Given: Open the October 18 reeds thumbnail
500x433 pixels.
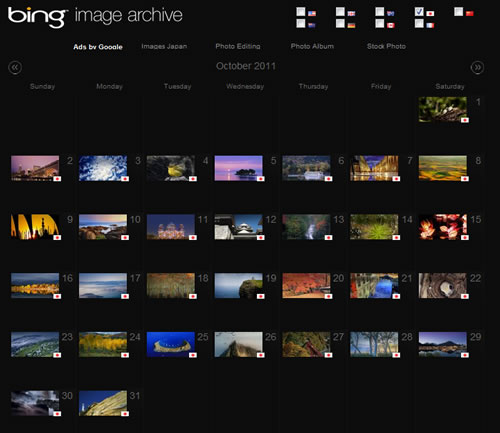Looking at the screenshot, I should [x=171, y=286].
